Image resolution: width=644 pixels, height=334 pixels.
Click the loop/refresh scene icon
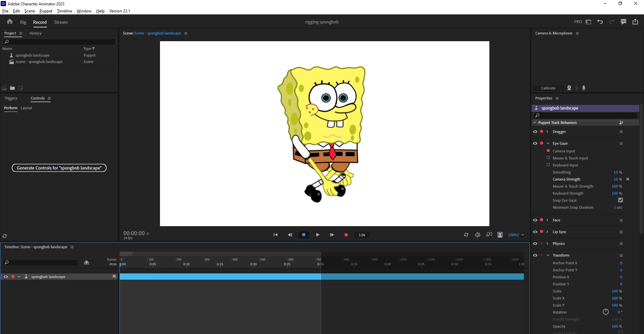466,235
